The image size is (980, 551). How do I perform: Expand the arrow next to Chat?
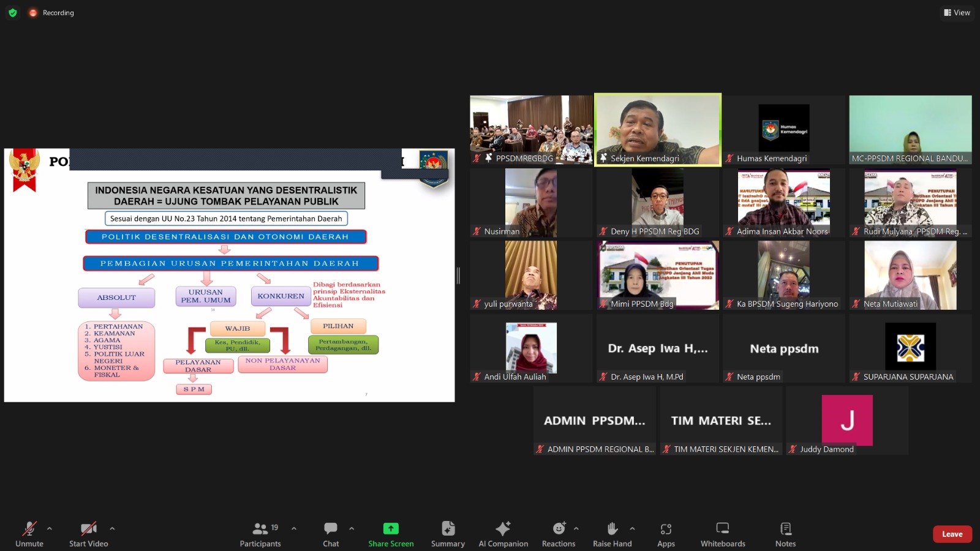(352, 528)
